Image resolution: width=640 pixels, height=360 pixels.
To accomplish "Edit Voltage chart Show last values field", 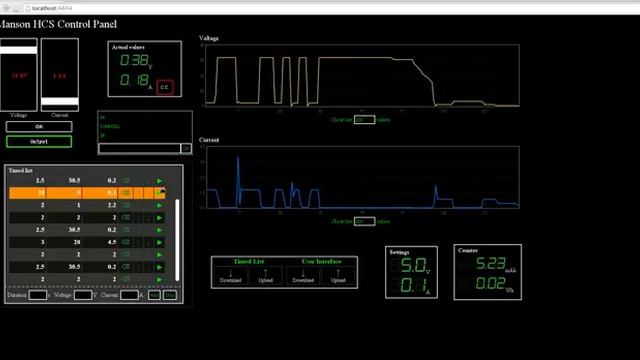I will point(364,120).
